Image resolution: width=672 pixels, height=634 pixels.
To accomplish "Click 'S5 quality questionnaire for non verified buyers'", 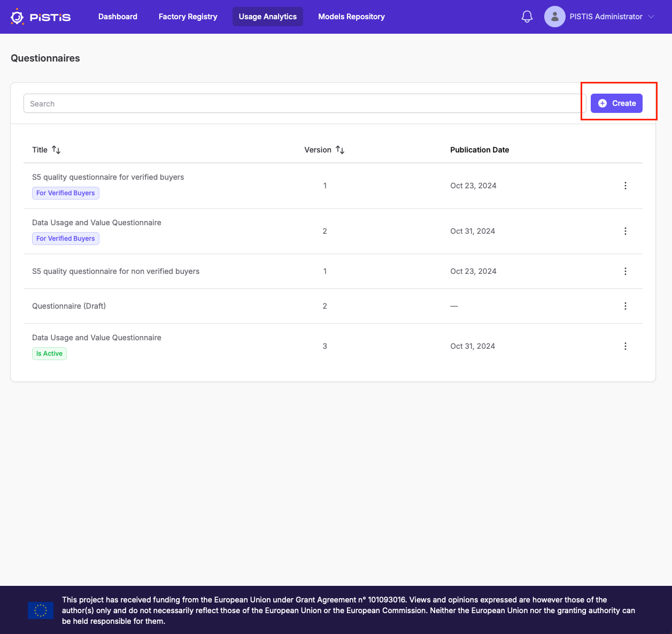I will pyautogui.click(x=115, y=271).
